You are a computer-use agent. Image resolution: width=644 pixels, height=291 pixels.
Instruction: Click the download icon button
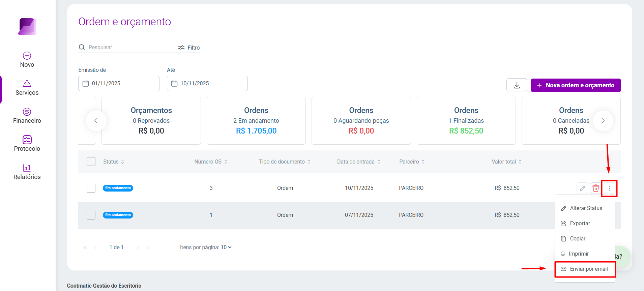coord(517,85)
